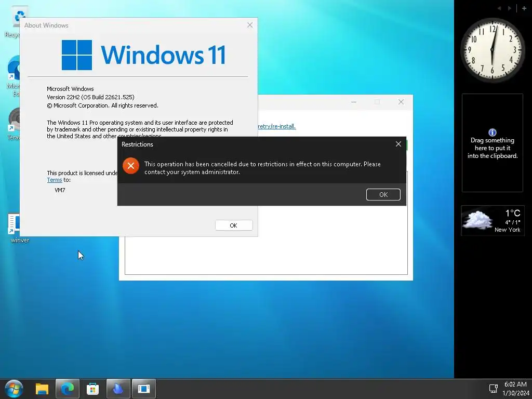The width and height of the screenshot is (532, 399).
Task: Open the New York weather gadget
Action: point(493,220)
